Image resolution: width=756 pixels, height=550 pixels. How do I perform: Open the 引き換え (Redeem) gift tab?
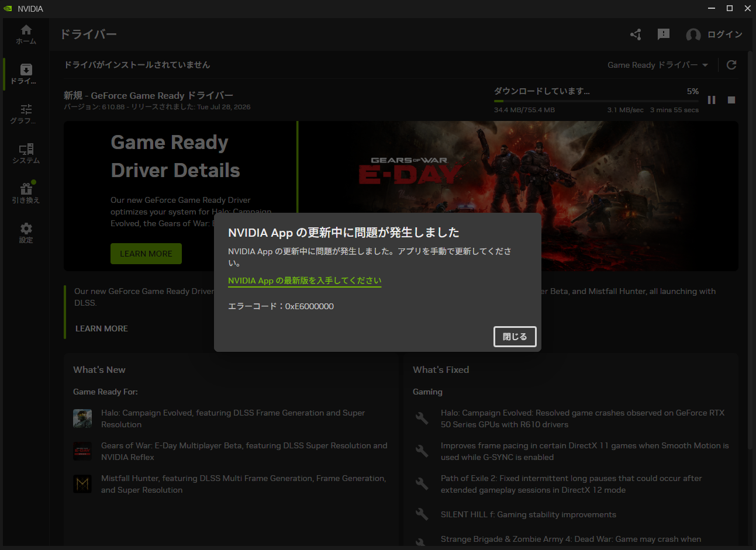click(x=26, y=193)
